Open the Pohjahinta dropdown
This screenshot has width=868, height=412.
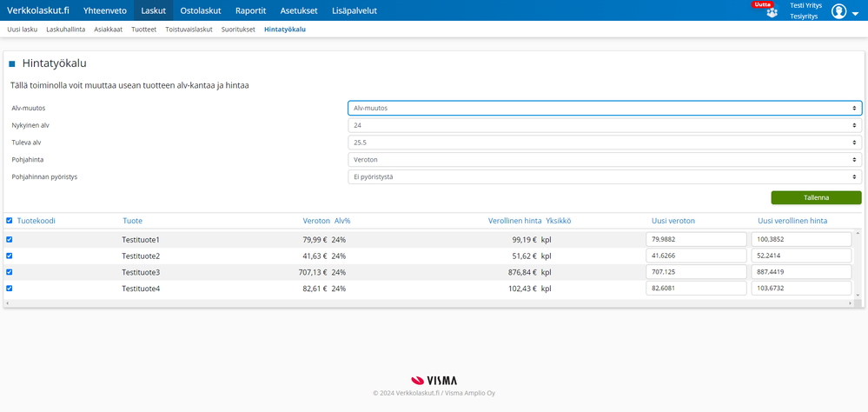pos(605,159)
